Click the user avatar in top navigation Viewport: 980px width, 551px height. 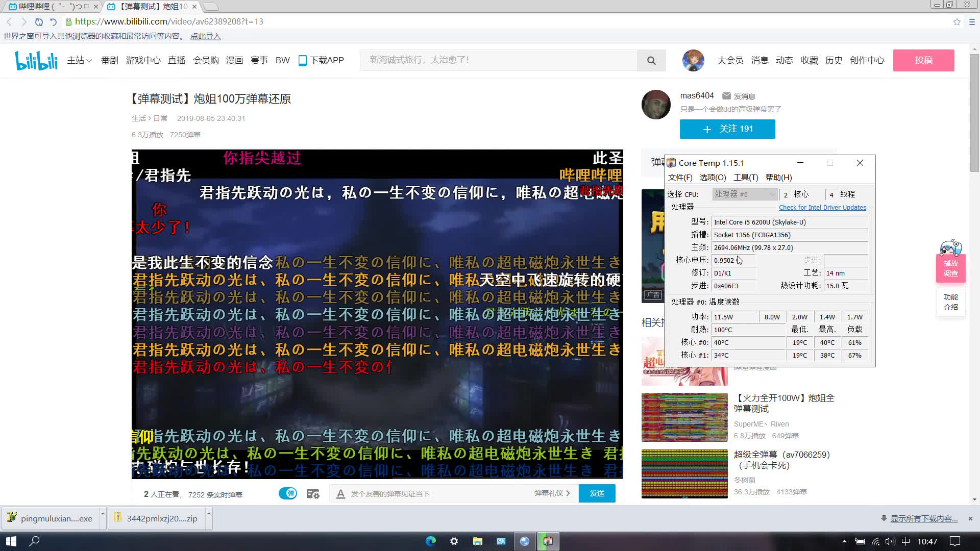(693, 60)
